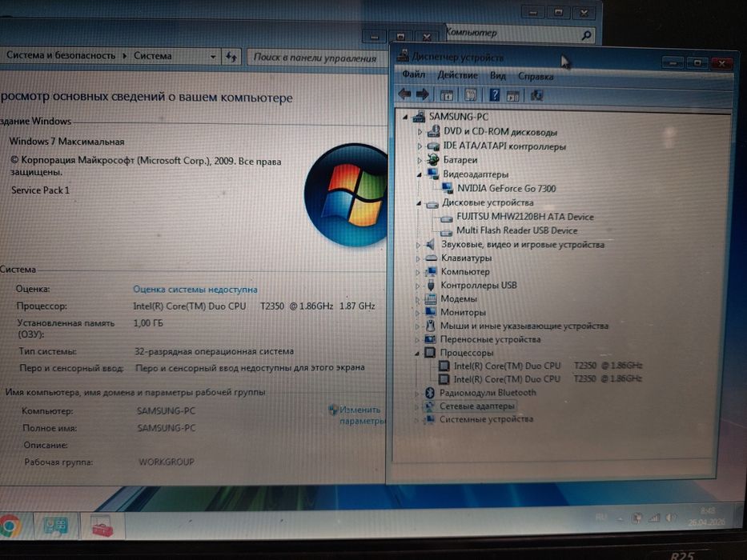Click Система и безопасность breadcrumb
This screenshot has width=747, height=560.
pyautogui.click(x=61, y=55)
